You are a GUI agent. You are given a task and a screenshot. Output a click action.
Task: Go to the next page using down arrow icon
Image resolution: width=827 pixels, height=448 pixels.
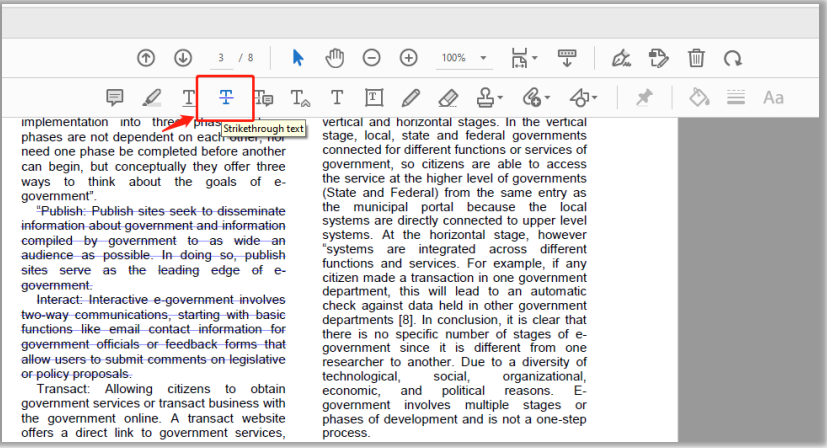[x=183, y=58]
